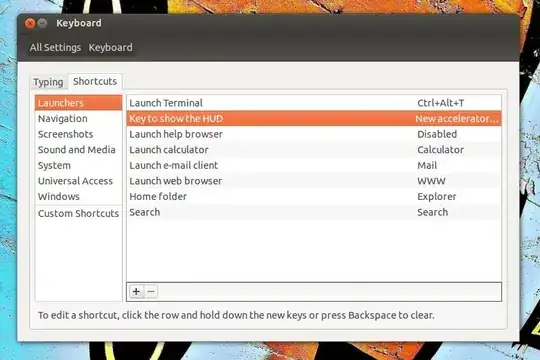Screen dimensions: 540x360
Task: Open the Navigation shortcuts category
Action: 79,119
